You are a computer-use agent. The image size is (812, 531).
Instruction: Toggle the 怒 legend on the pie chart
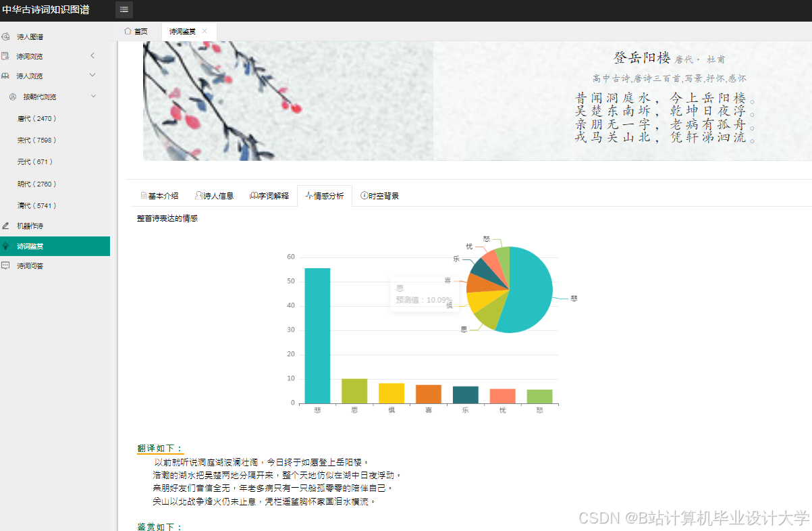pyautogui.click(x=487, y=238)
